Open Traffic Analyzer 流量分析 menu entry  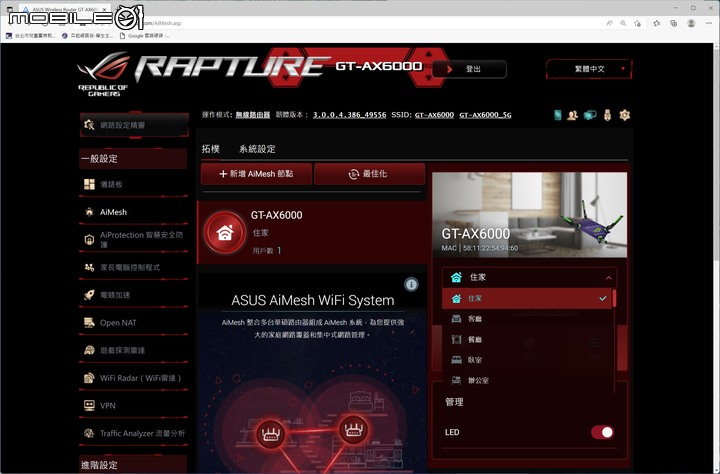[x=142, y=433]
